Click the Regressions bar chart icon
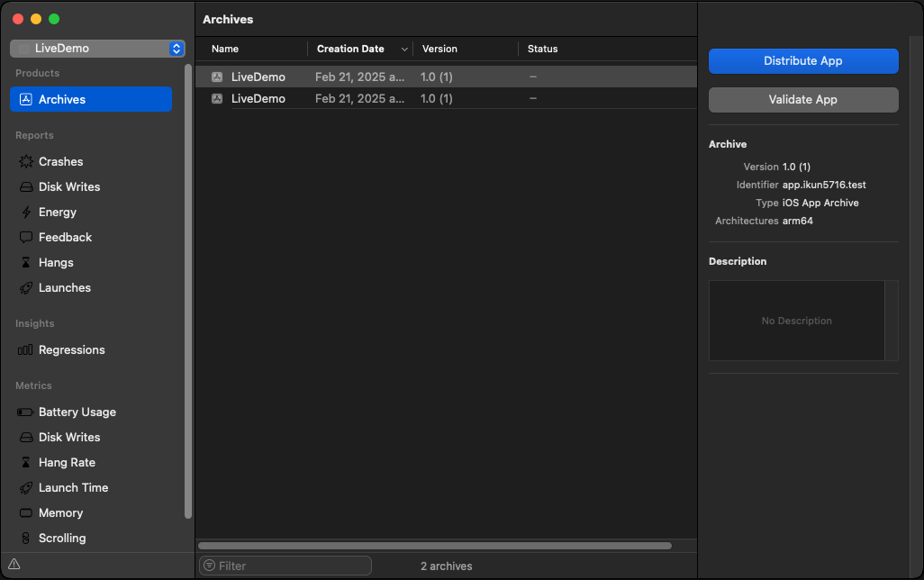The image size is (924, 580). click(25, 350)
